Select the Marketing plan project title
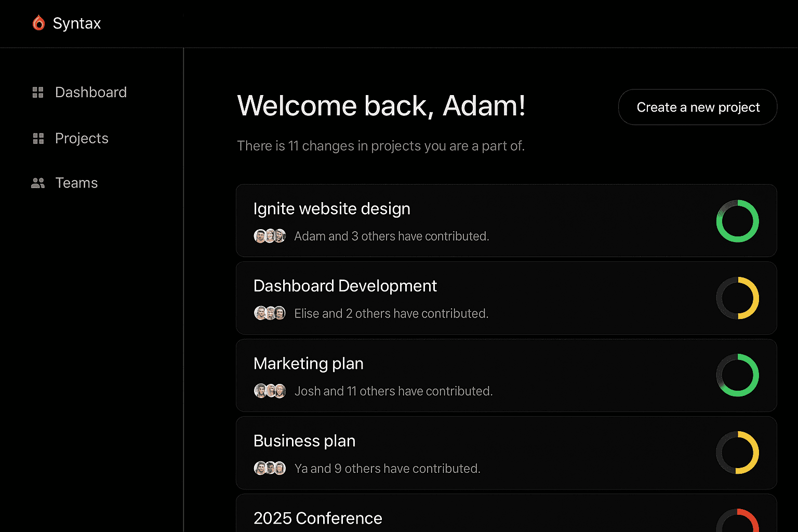798x532 pixels. pyautogui.click(x=308, y=364)
